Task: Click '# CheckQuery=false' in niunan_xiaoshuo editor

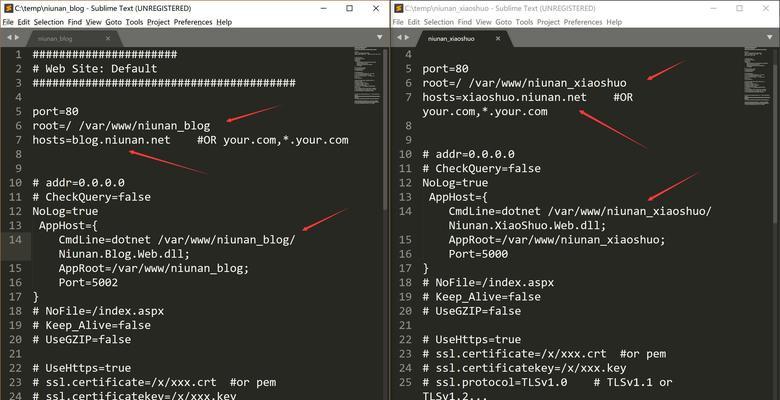Action: [482, 168]
